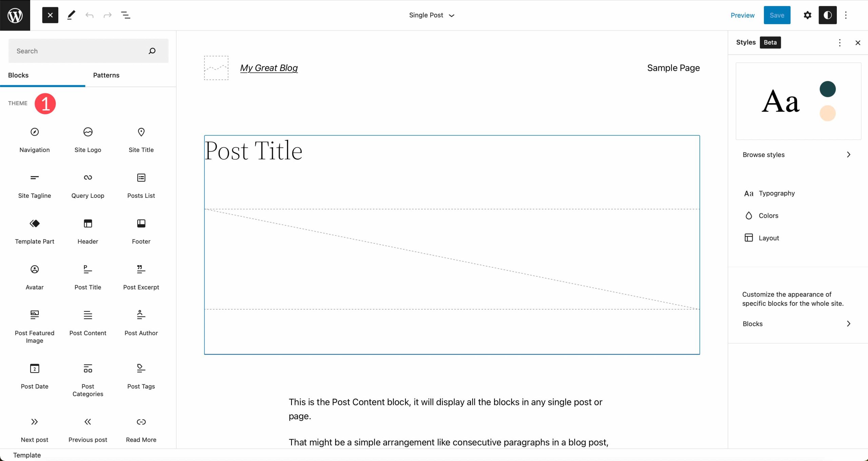Click the document title dropdown arrow
868x461 pixels.
tap(452, 16)
